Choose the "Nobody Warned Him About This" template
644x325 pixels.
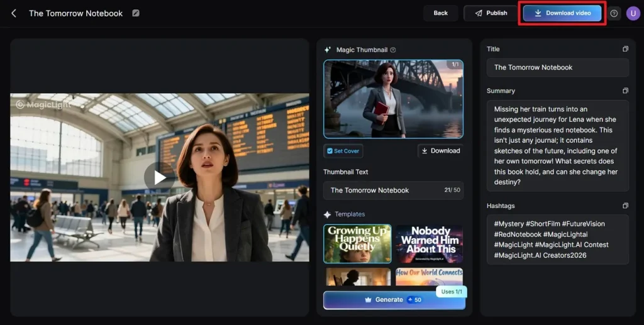tap(429, 243)
